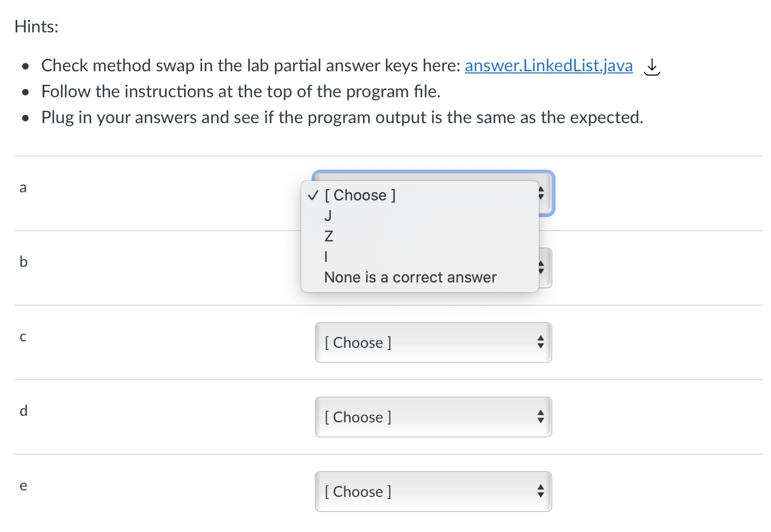Click the row label b
The height and width of the screenshot is (532, 771).
click(23, 261)
